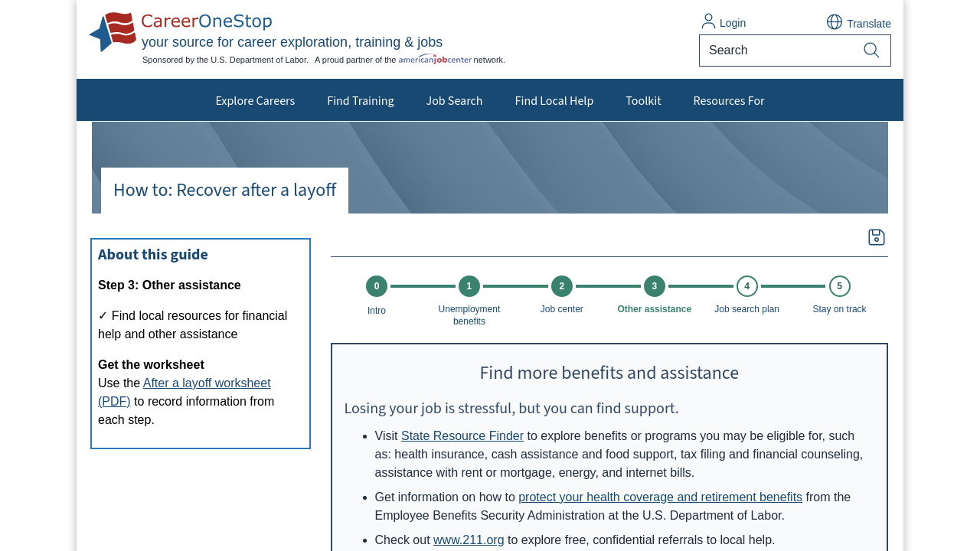
Task: Click the Unemployment benefits step label
Action: [469, 315]
